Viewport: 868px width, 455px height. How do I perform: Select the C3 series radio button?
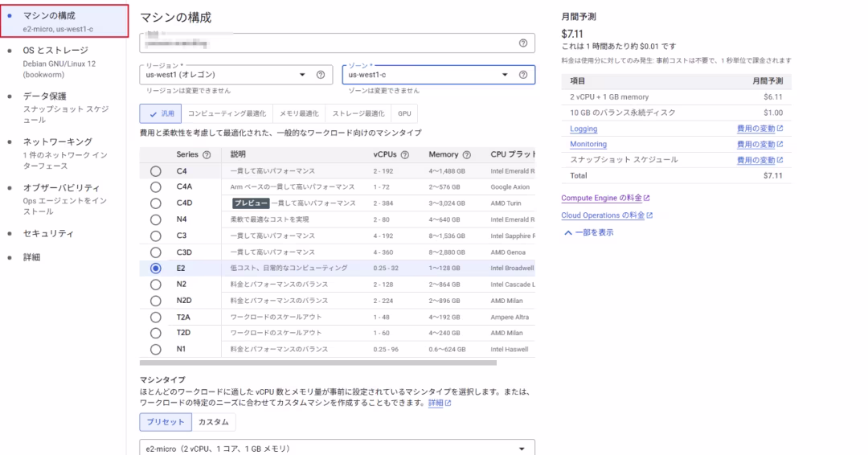pyautogui.click(x=156, y=236)
